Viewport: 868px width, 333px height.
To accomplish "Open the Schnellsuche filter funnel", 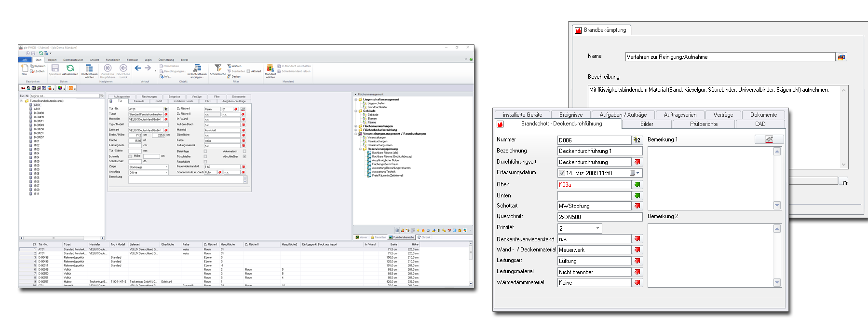I will click(x=218, y=68).
